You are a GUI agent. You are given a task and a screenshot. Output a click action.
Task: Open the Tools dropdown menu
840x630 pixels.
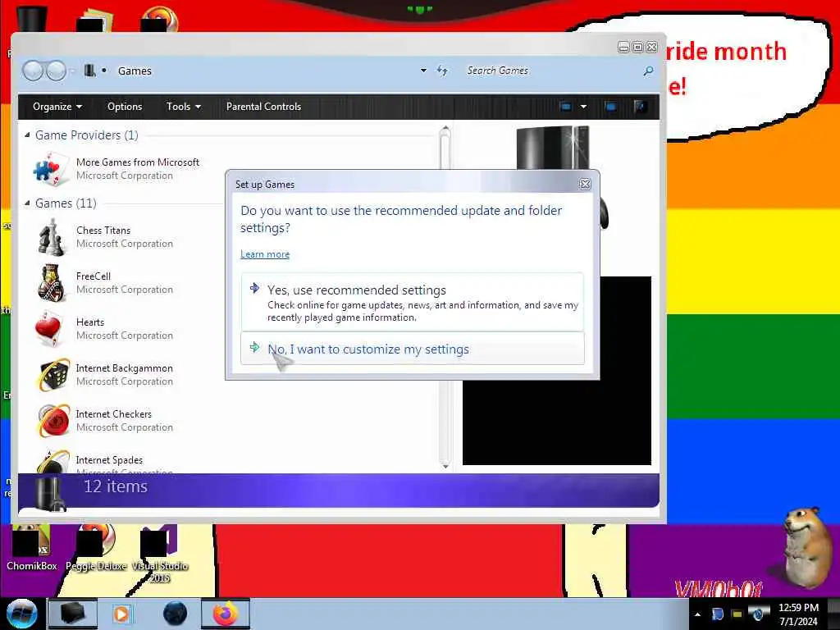[183, 107]
